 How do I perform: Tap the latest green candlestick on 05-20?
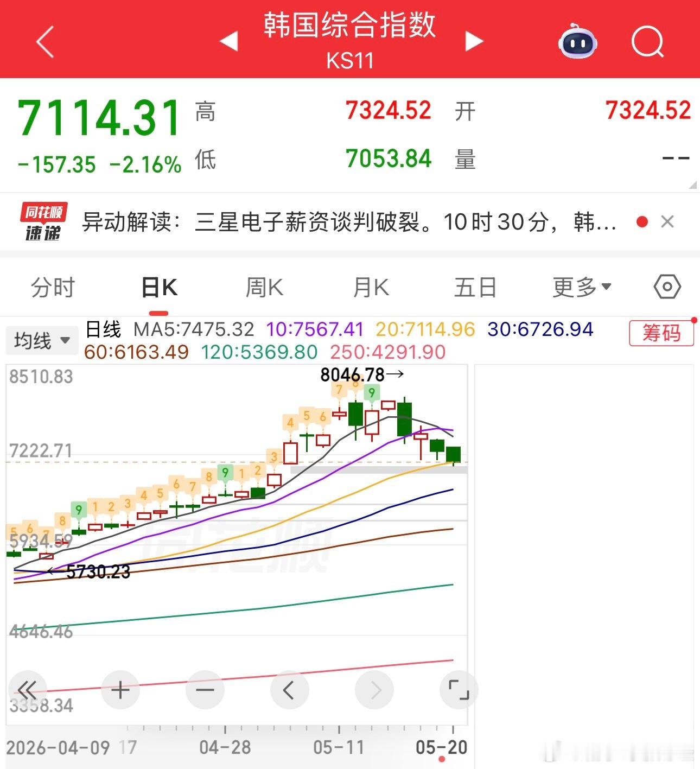tap(453, 454)
